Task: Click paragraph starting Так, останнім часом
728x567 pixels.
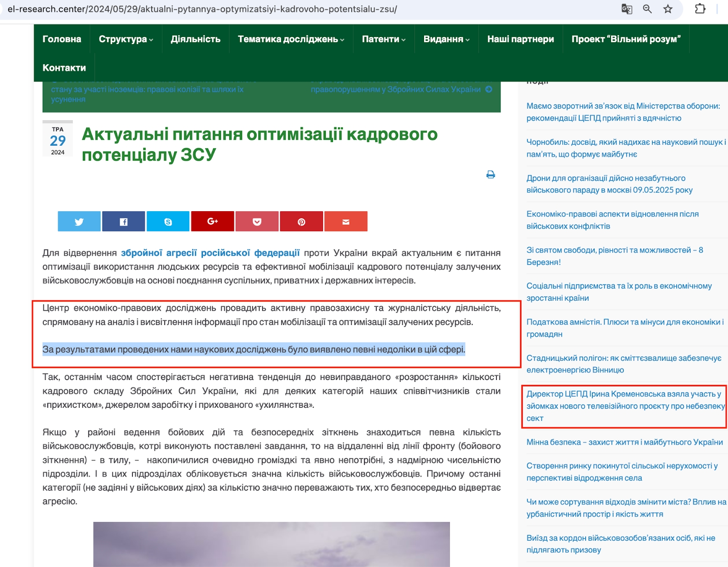Action: tap(272, 391)
